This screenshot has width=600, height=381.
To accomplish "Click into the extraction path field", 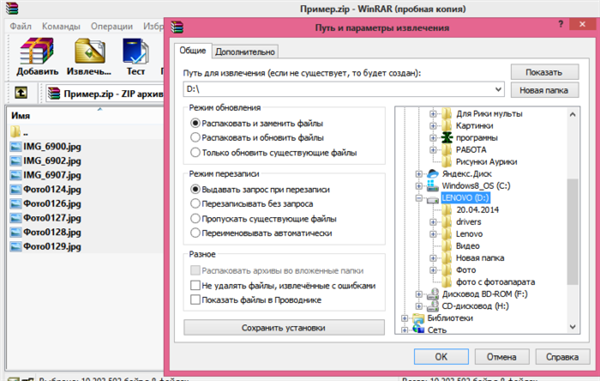I will tap(338, 90).
